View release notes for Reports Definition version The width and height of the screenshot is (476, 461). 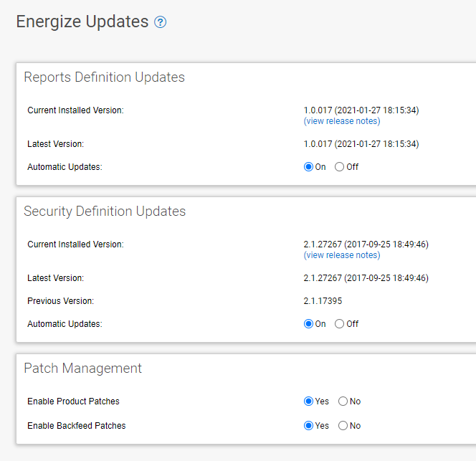click(x=342, y=121)
